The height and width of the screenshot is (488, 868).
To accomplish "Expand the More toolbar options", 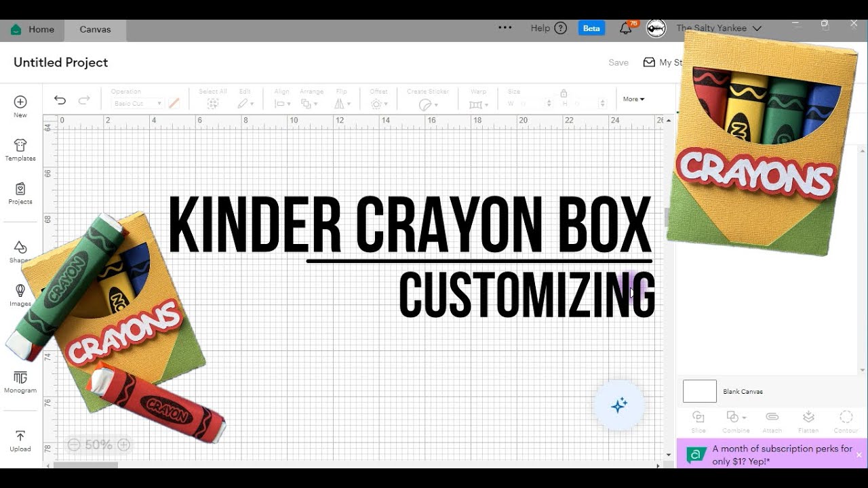I will coord(633,99).
